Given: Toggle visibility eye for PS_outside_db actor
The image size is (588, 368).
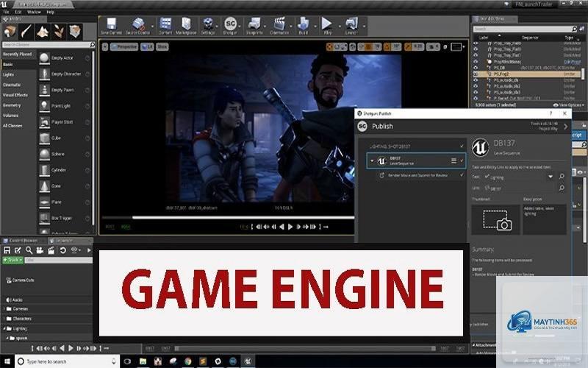Looking at the screenshot, I should tap(476, 80).
